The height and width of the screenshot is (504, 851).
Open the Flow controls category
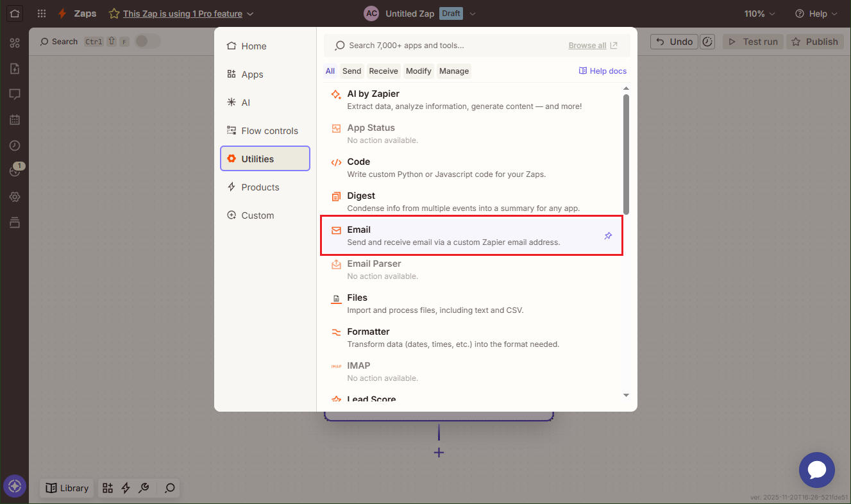tap(265, 131)
